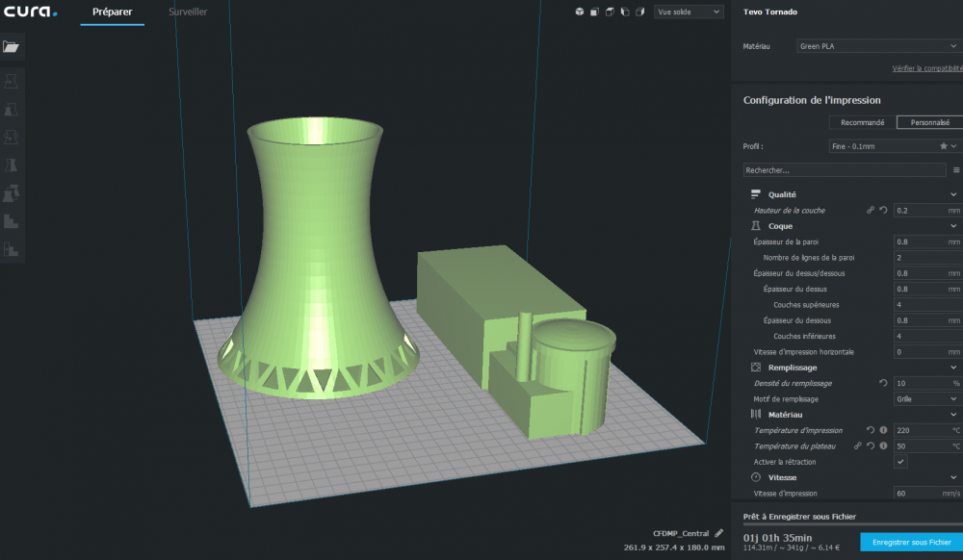Reset Densité du remplissage with undo arrow
Image resolution: width=963 pixels, height=560 pixels.
pyautogui.click(x=883, y=383)
